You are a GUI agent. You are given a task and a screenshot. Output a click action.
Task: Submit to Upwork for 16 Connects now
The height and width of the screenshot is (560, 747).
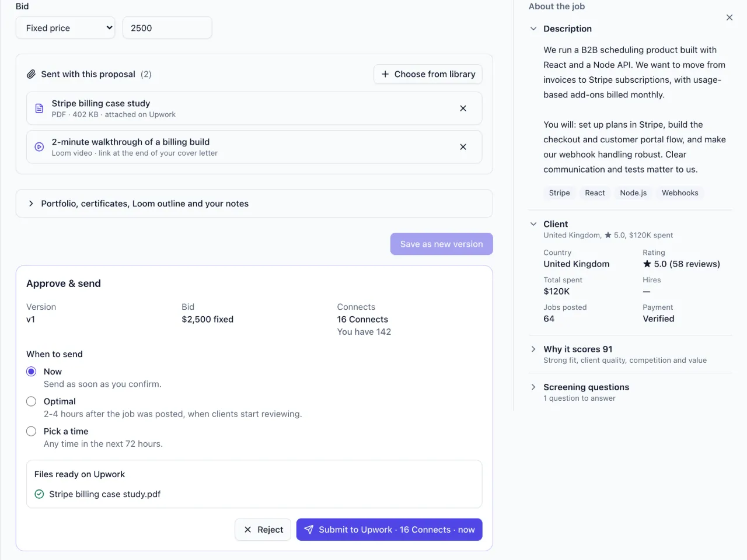click(x=389, y=530)
